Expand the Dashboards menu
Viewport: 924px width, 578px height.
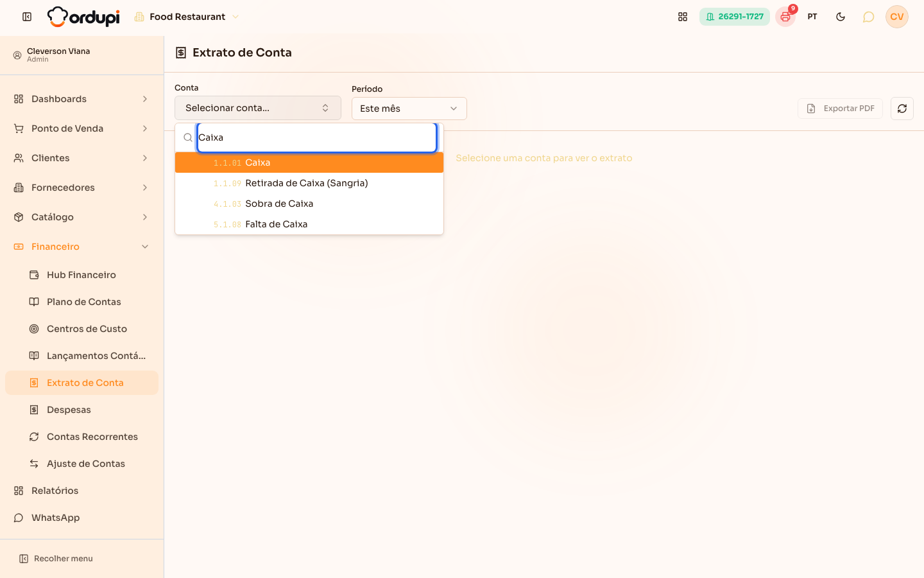(81, 99)
